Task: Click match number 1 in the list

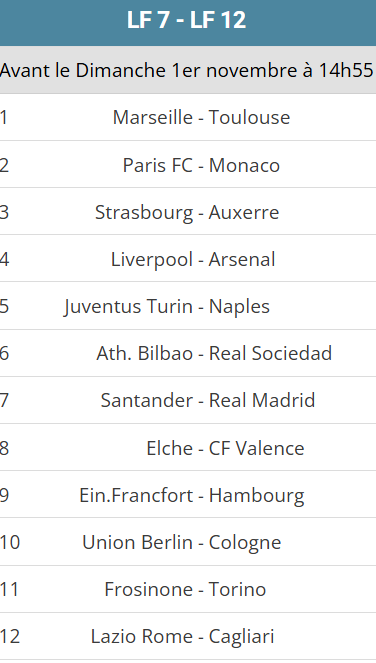Action: (4, 117)
